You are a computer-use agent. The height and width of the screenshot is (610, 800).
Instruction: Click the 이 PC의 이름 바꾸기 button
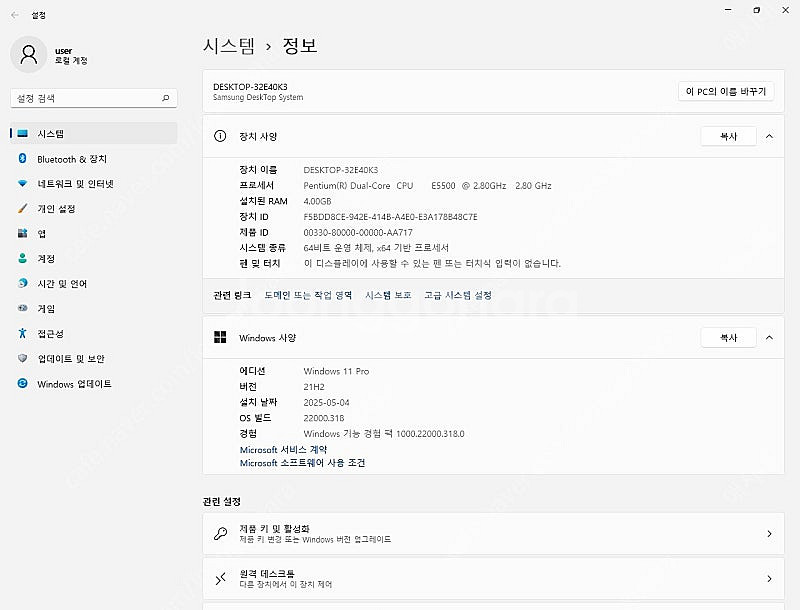click(x=726, y=91)
